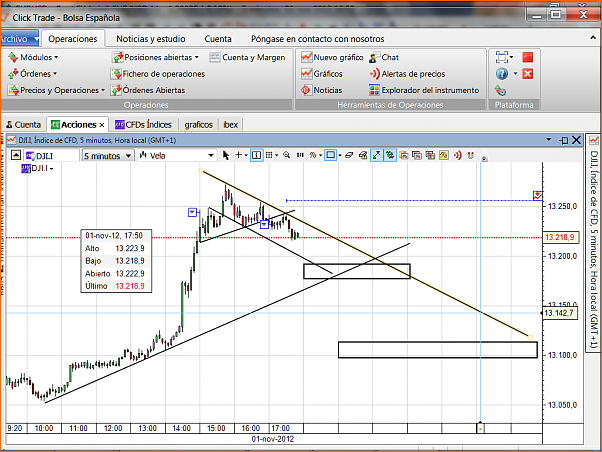
Task: Click the 13.218,9 current price label
Action: click(560, 237)
